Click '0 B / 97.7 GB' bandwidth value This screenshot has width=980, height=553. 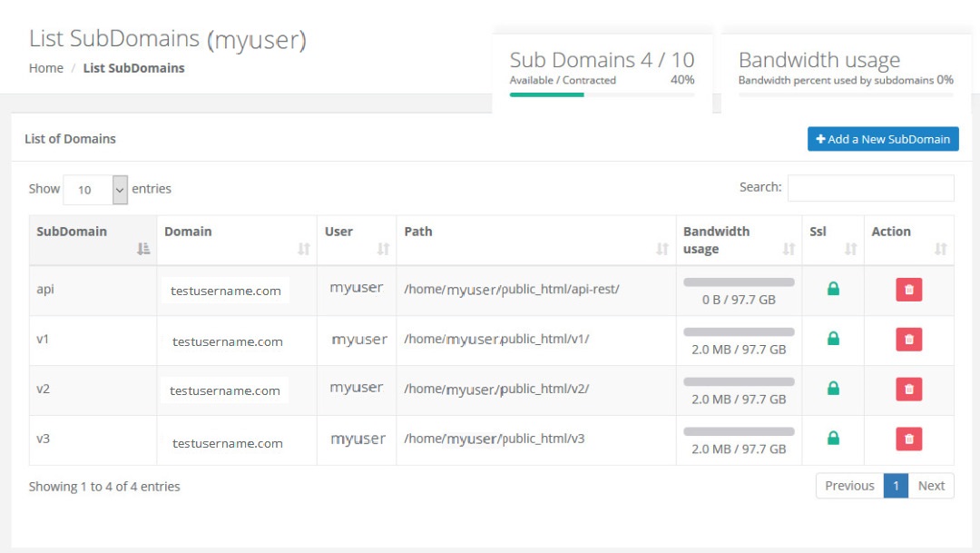tap(739, 300)
